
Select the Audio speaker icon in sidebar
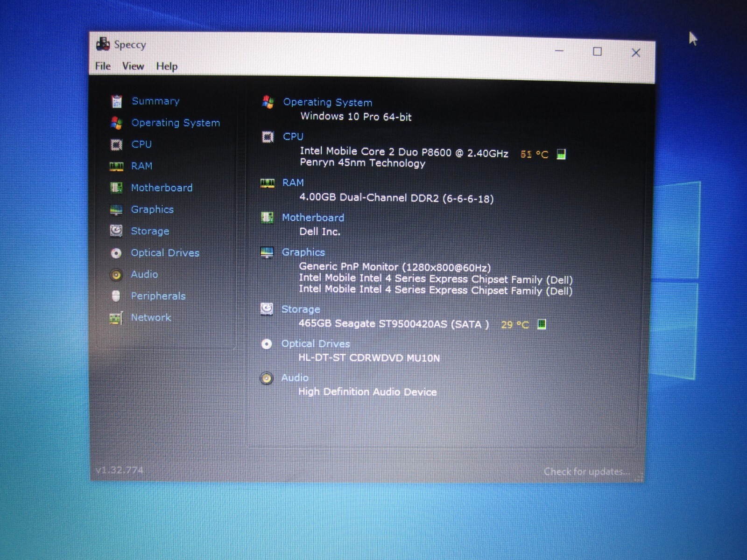point(116,275)
